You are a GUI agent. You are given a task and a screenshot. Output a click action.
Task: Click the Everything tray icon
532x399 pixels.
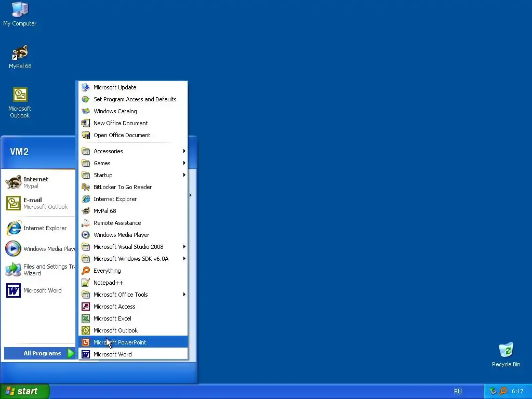pyautogui.click(x=503, y=391)
